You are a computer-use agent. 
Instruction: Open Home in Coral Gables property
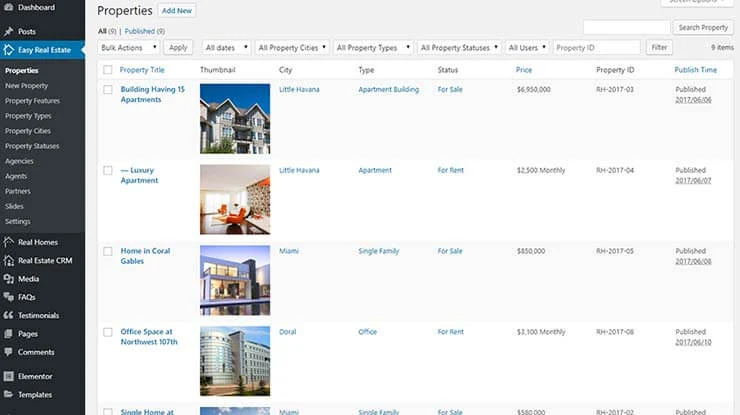[145, 256]
